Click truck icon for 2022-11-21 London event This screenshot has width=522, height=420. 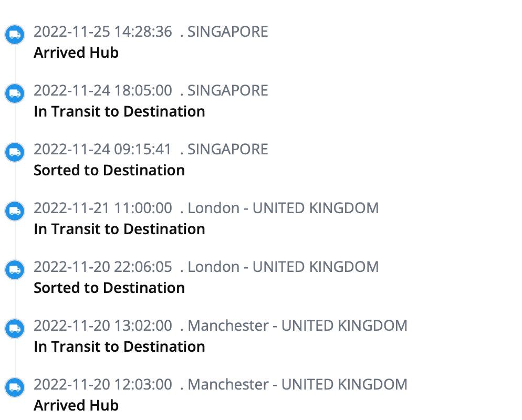point(15,211)
